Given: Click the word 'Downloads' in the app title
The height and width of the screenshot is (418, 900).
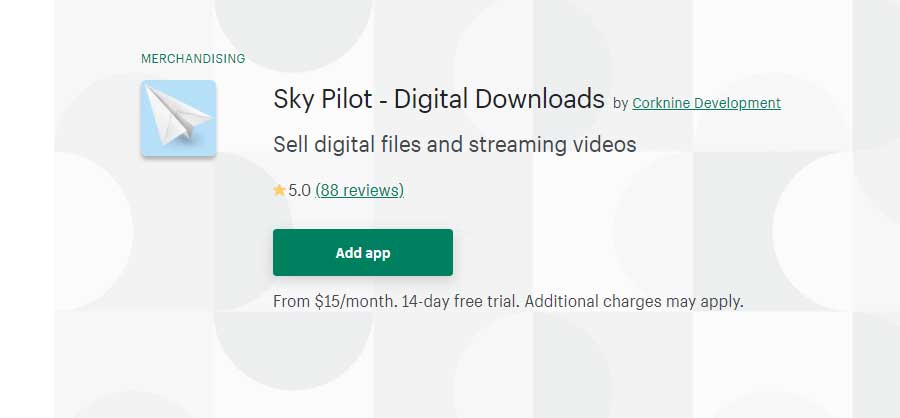Looking at the screenshot, I should pyautogui.click(x=540, y=99).
